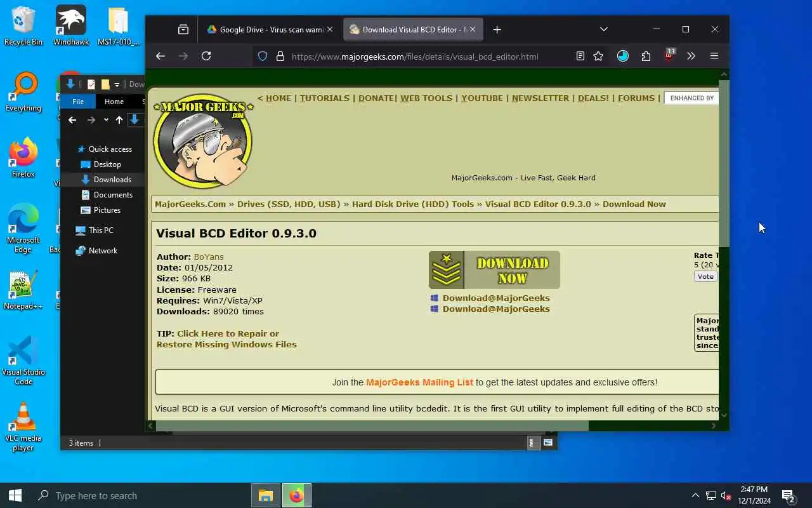Click Hard Disk Drive (HDD) Tools breadcrumb
The image size is (812, 508).
point(413,204)
